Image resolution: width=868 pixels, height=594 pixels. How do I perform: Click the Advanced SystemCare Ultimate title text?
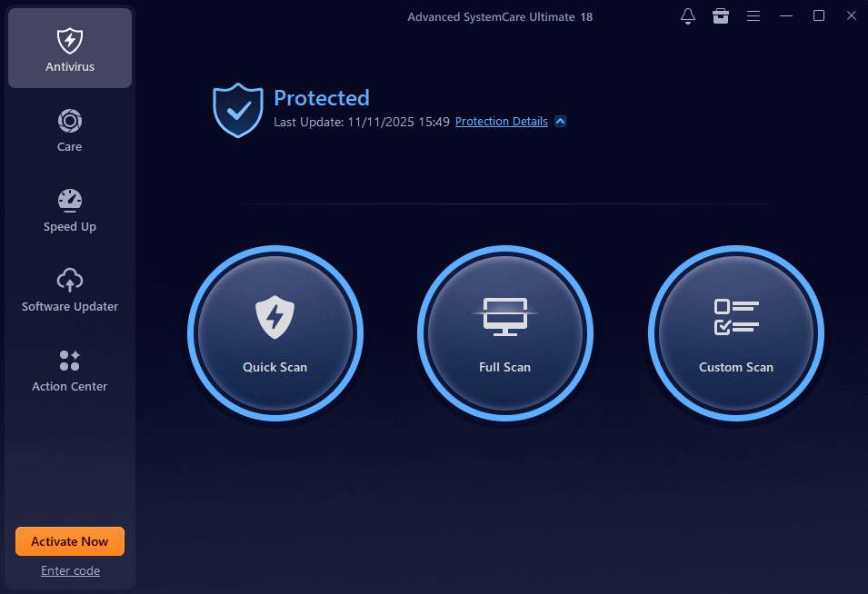pyautogui.click(x=499, y=16)
